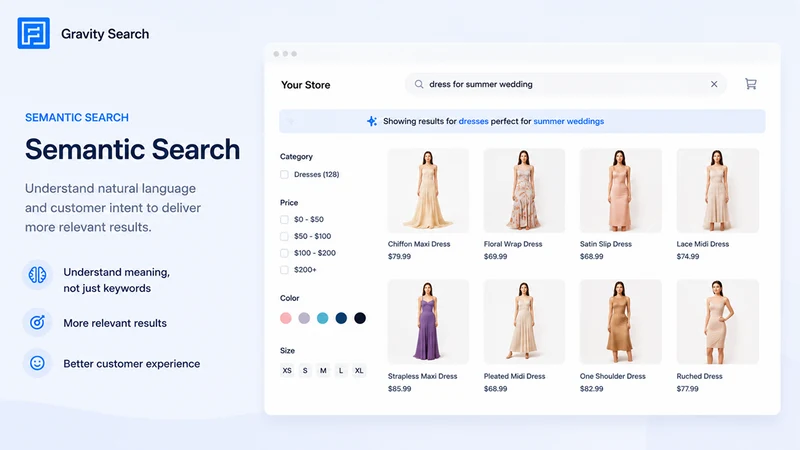800x450 pixels.
Task: Click the Floral Wrap Dress title
Action: click(513, 244)
